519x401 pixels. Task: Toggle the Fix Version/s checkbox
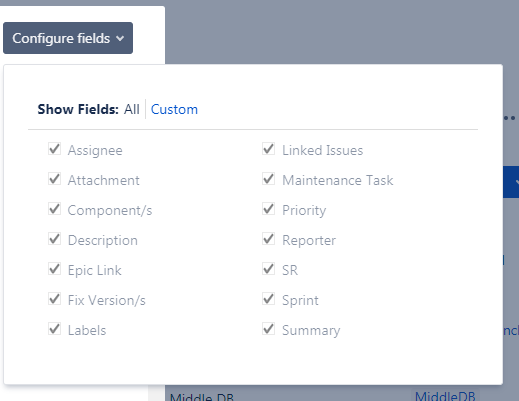coord(54,299)
